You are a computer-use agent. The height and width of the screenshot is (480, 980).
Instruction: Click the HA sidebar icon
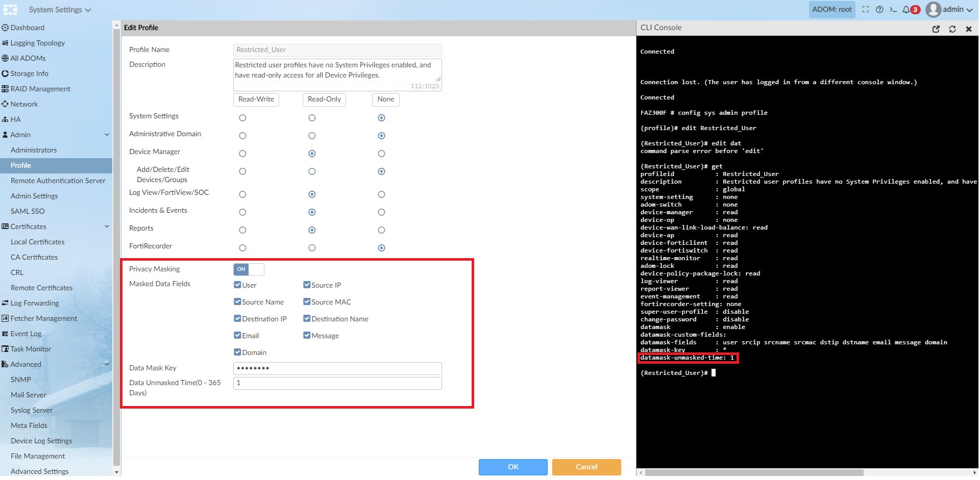(5, 119)
